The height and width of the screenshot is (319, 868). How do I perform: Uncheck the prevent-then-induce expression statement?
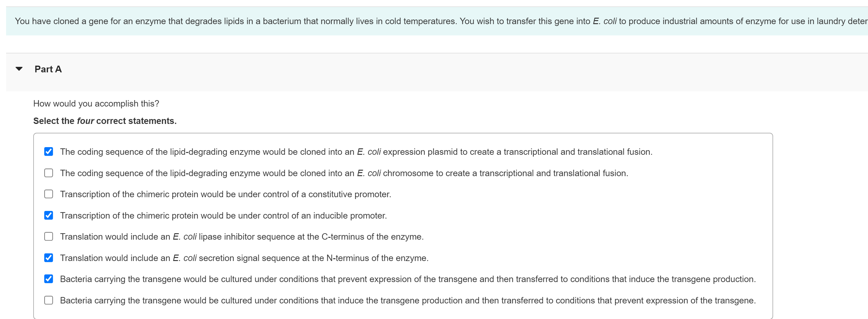click(49, 279)
